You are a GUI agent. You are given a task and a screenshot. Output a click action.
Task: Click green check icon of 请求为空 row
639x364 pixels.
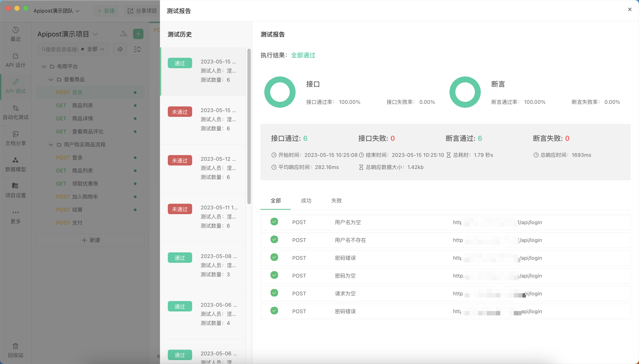[x=274, y=293]
